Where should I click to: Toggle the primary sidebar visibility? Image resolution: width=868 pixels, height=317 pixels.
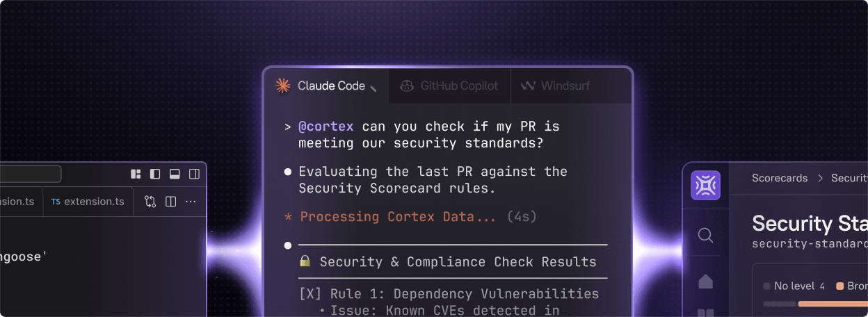click(x=155, y=174)
